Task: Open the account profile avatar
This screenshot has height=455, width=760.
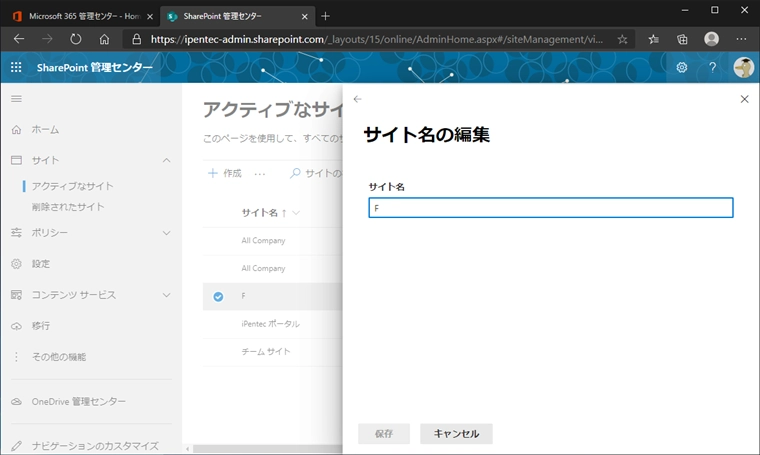Action: point(743,67)
